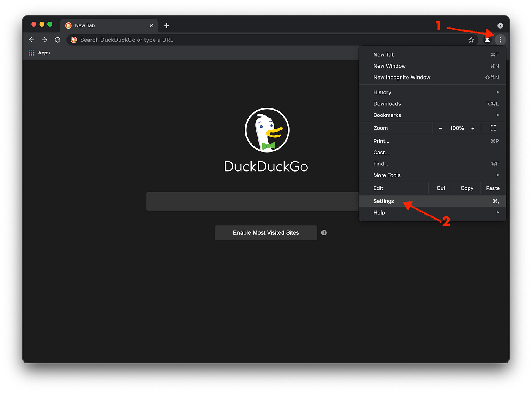Click the Enable Most Visited Sites button
Image resolution: width=532 pixels, height=393 pixels.
pyautogui.click(x=266, y=233)
